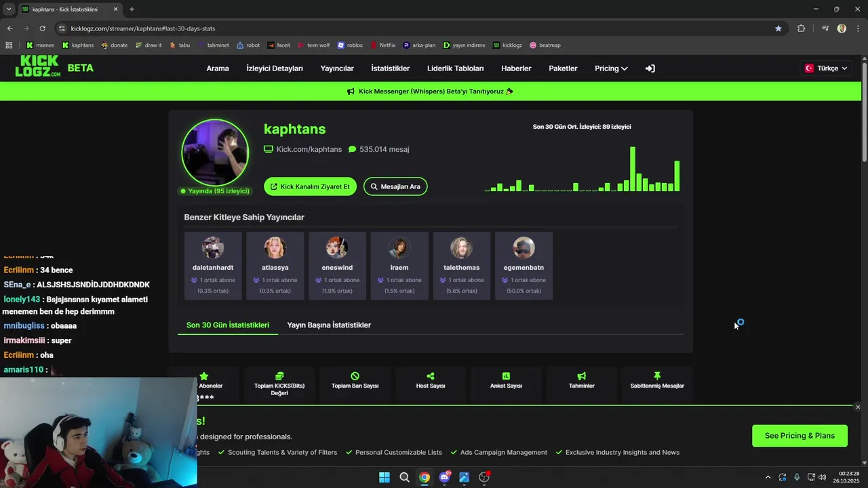Switch to Yayın Başına İstatistikler tab
This screenshot has width=868, height=488.
tap(329, 325)
